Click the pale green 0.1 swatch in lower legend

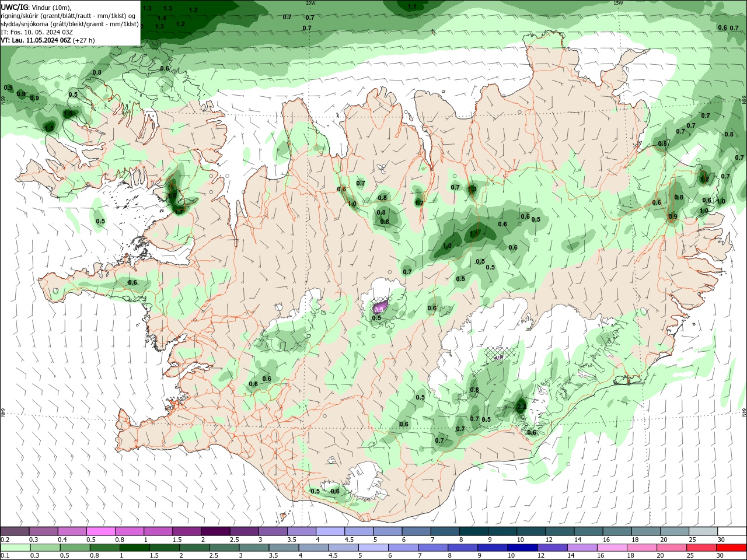(15, 548)
